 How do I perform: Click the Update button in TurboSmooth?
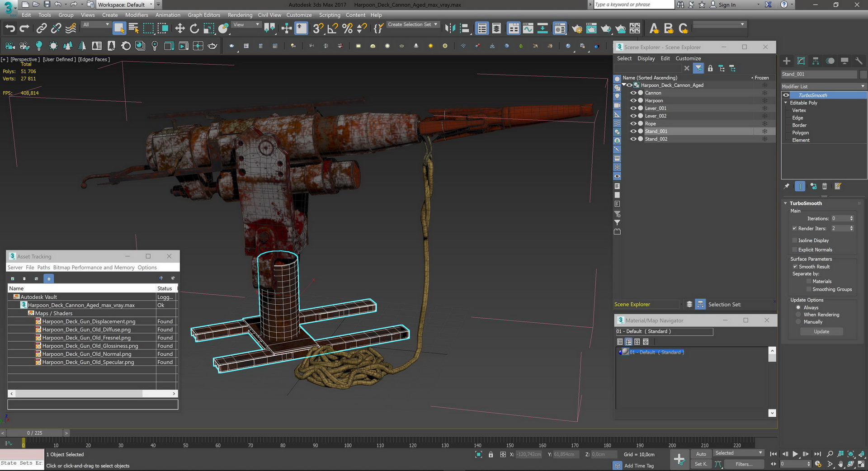[821, 331]
